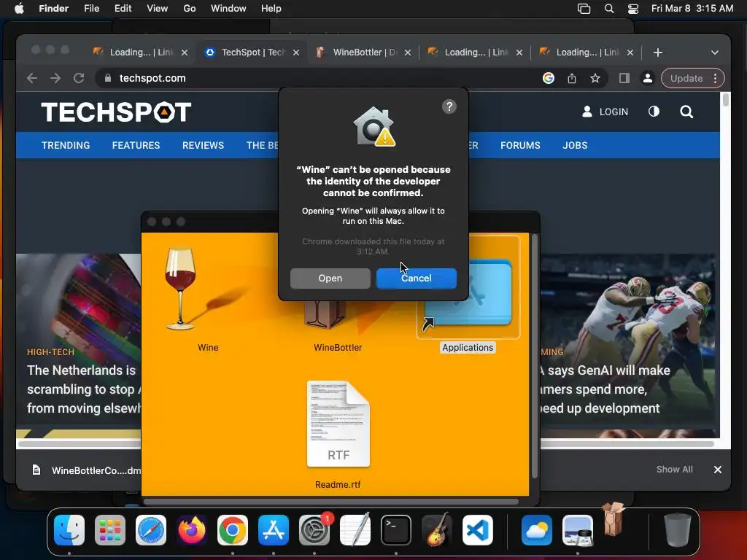The image size is (747, 560).
Task: Select the WineBottler app label
Action: (338, 348)
